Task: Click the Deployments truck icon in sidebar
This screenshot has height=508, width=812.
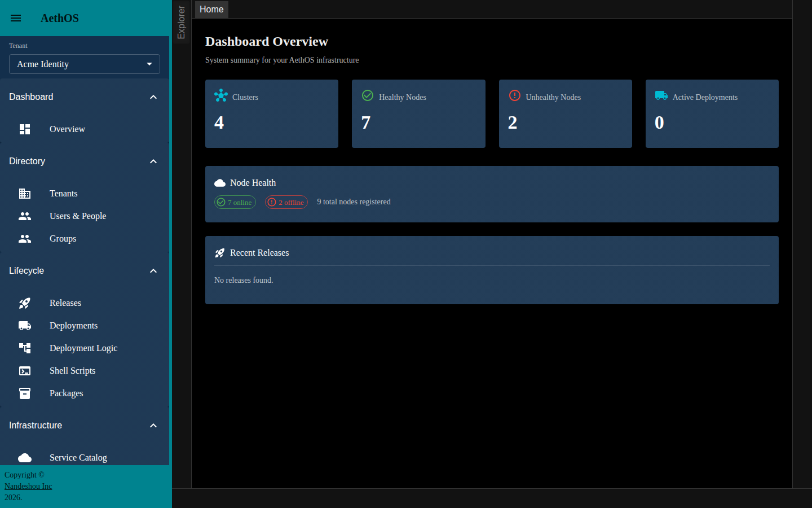Action: tap(25, 326)
